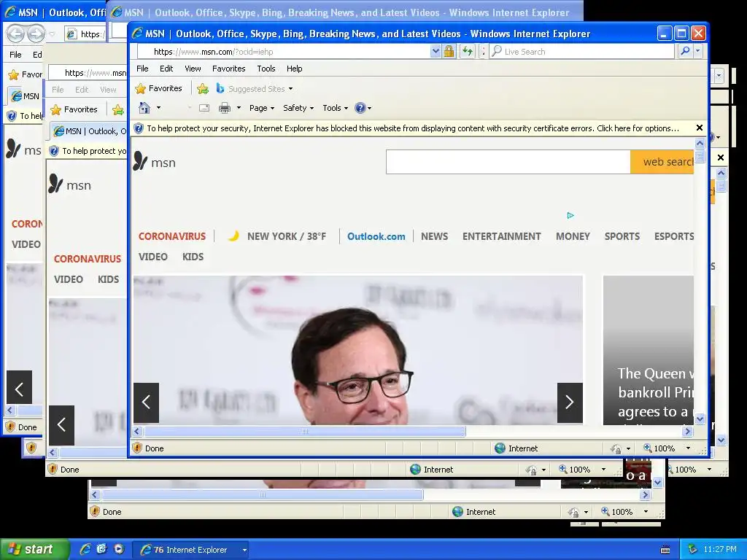Open the Windows start button
Viewport: 747px width, 560px height.
34,550
